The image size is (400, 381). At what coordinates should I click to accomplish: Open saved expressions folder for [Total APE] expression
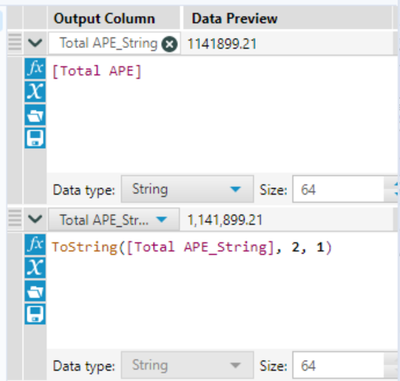pos(35,115)
